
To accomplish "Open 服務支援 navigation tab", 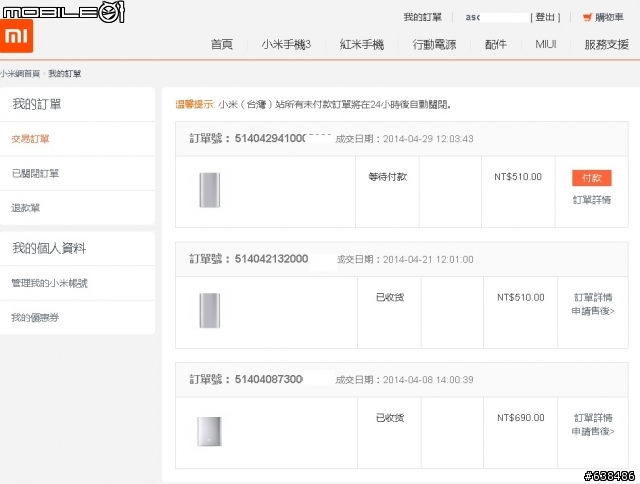I will click(607, 44).
